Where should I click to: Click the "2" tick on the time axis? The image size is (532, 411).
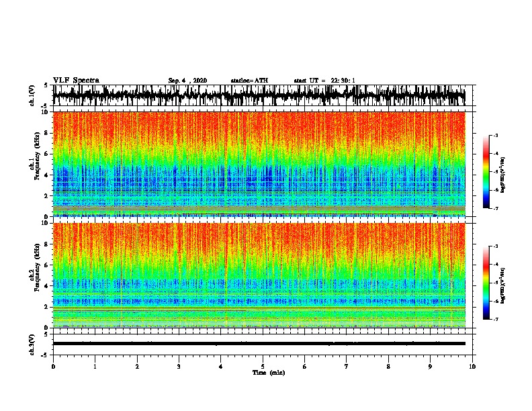tap(137, 367)
